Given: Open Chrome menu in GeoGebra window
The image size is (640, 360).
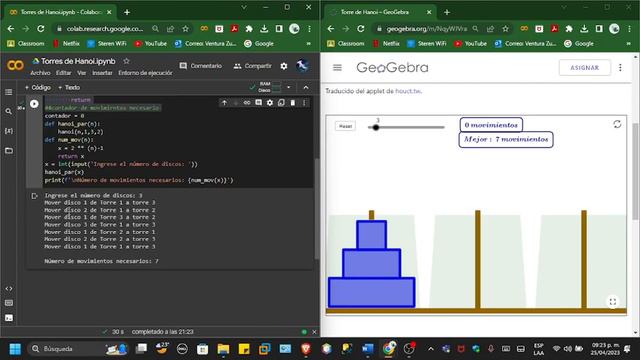Looking at the screenshot, I should (629, 29).
